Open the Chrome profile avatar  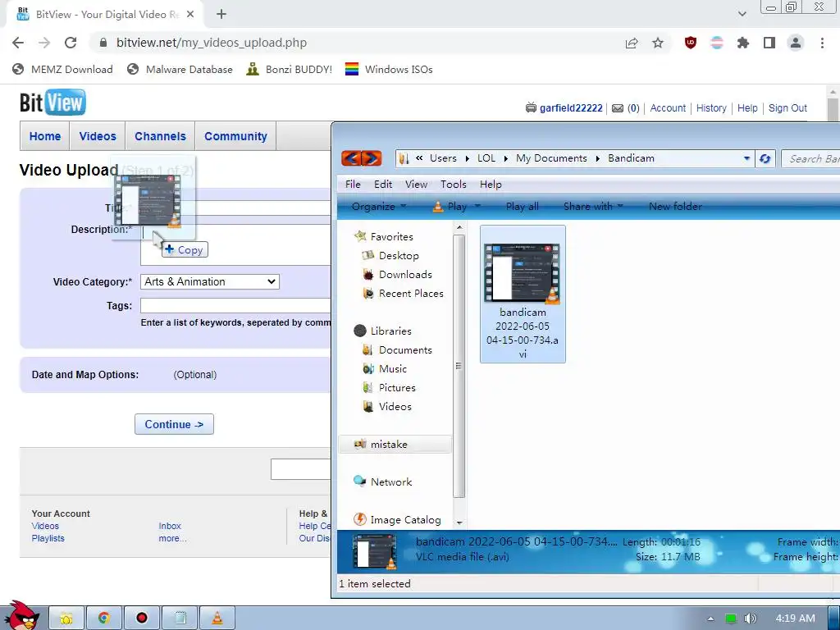[x=796, y=43]
